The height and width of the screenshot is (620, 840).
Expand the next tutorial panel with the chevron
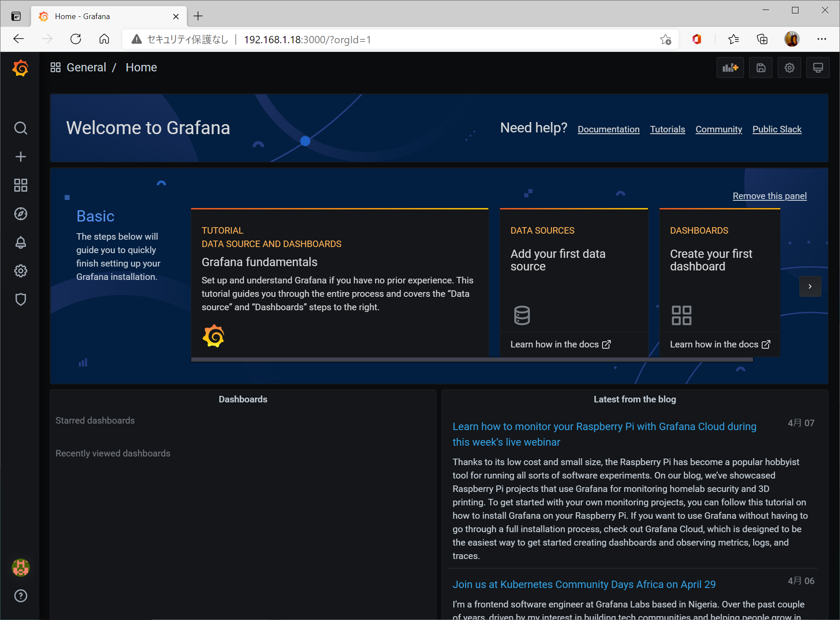(x=810, y=286)
